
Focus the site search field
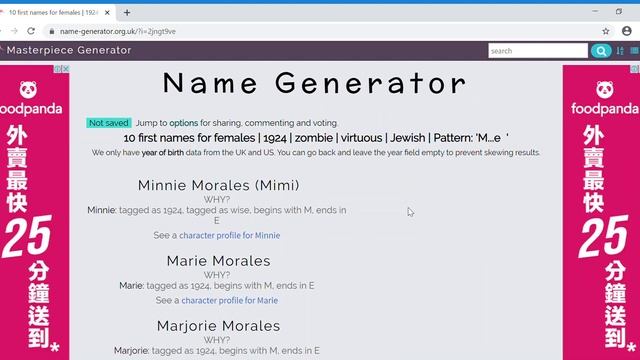point(538,51)
